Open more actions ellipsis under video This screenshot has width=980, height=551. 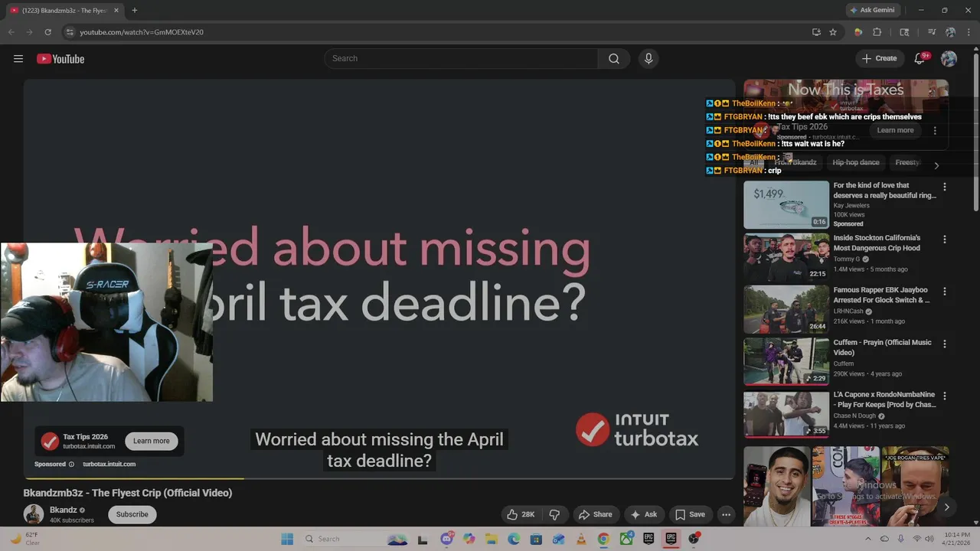coord(726,514)
